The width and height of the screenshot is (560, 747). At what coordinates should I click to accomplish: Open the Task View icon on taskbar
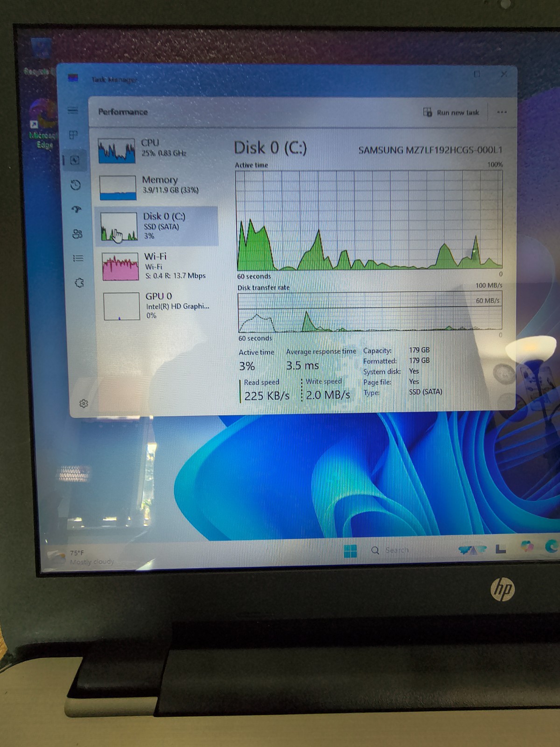(x=501, y=549)
